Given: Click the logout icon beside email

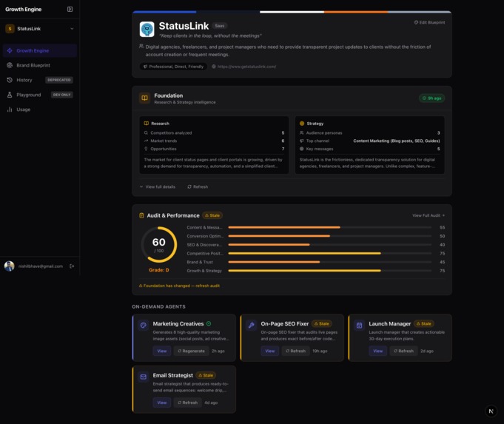Looking at the screenshot, I should click(72, 266).
